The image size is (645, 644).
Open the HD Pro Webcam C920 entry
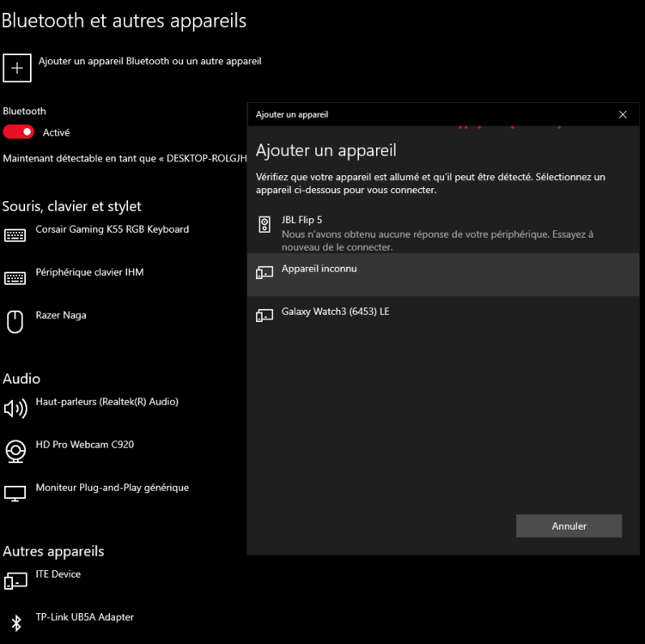pos(84,445)
